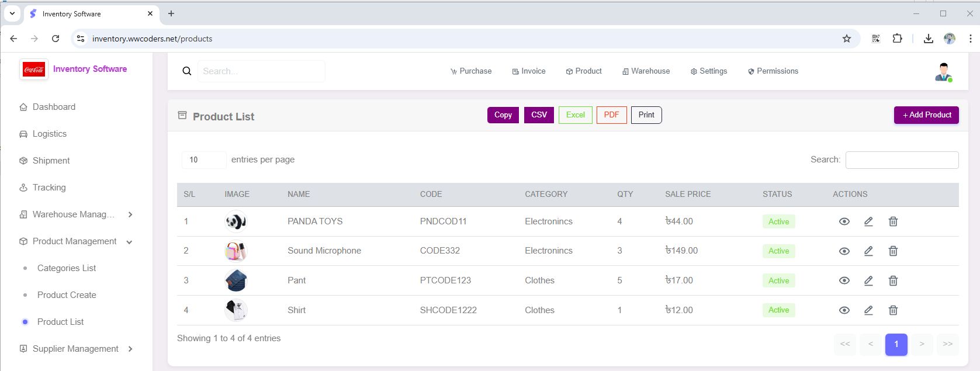Click the edit icon for Shirt row
Viewport: 980px width, 371px height.
tap(868, 310)
